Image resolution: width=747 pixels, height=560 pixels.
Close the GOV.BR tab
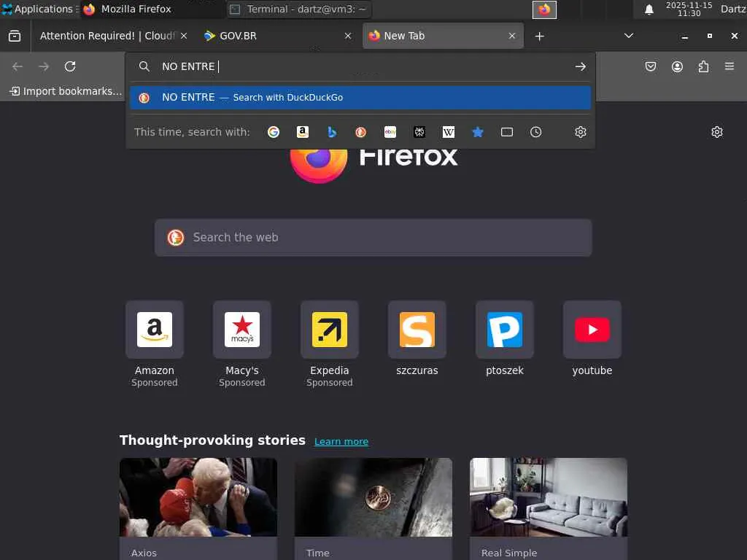point(348,36)
